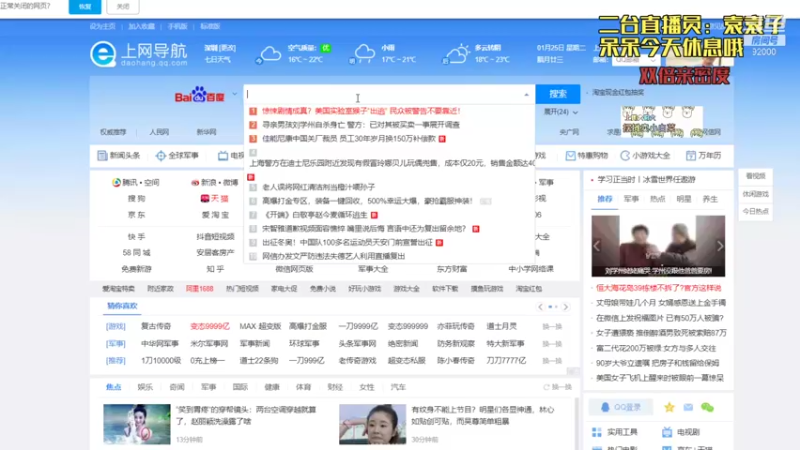Switch to the 汽车 news tab

click(398, 387)
